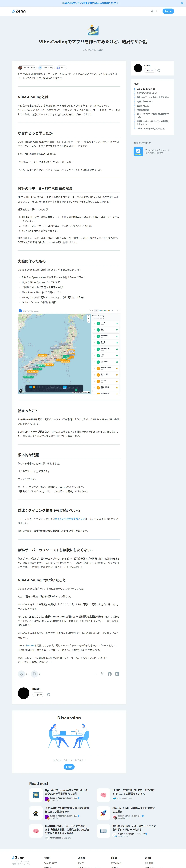
Task: Open footer link Zennについて
Action: [50, 863]
